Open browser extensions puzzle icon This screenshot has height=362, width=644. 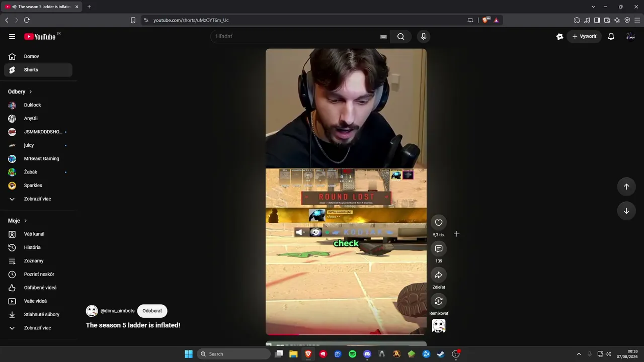pyautogui.click(x=577, y=20)
